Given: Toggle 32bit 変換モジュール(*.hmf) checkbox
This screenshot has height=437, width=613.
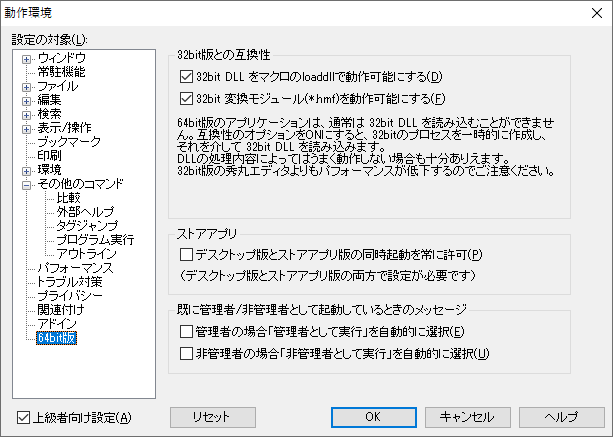Looking at the screenshot, I should click(186, 98).
